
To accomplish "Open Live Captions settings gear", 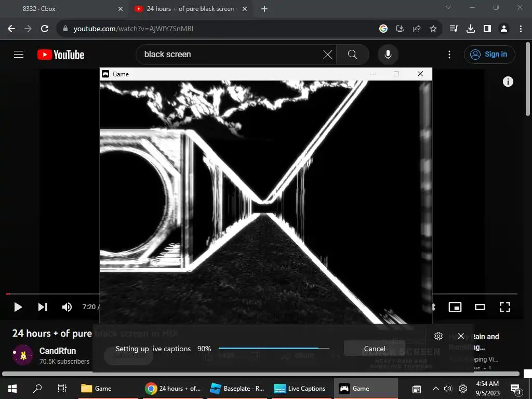I will point(438,336).
